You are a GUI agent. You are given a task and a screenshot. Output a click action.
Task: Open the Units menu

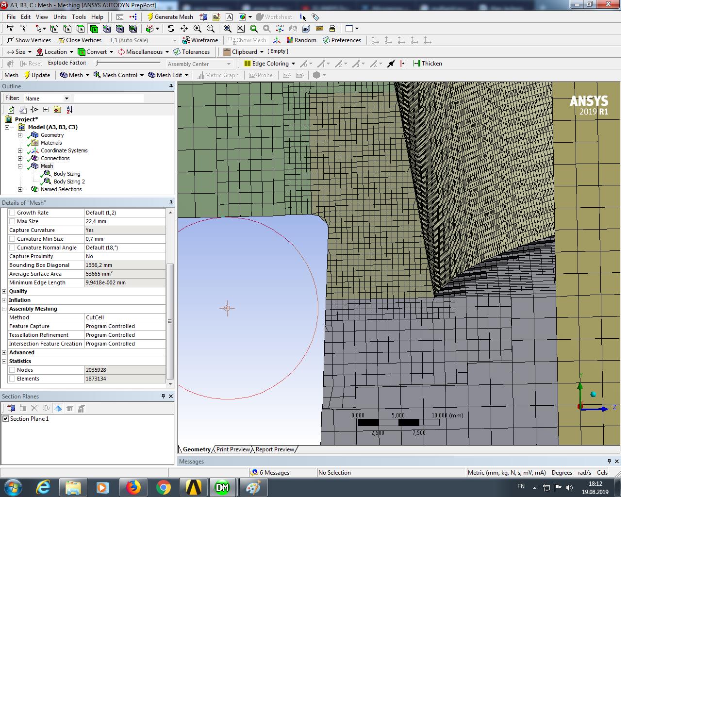click(x=60, y=17)
